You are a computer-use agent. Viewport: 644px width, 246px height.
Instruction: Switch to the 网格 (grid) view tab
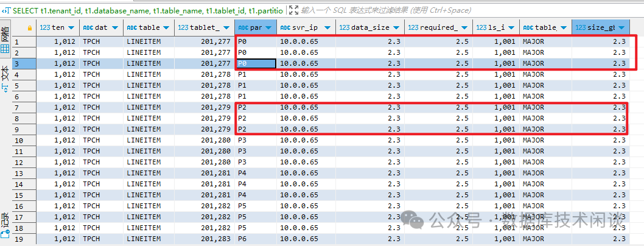coord(5,41)
